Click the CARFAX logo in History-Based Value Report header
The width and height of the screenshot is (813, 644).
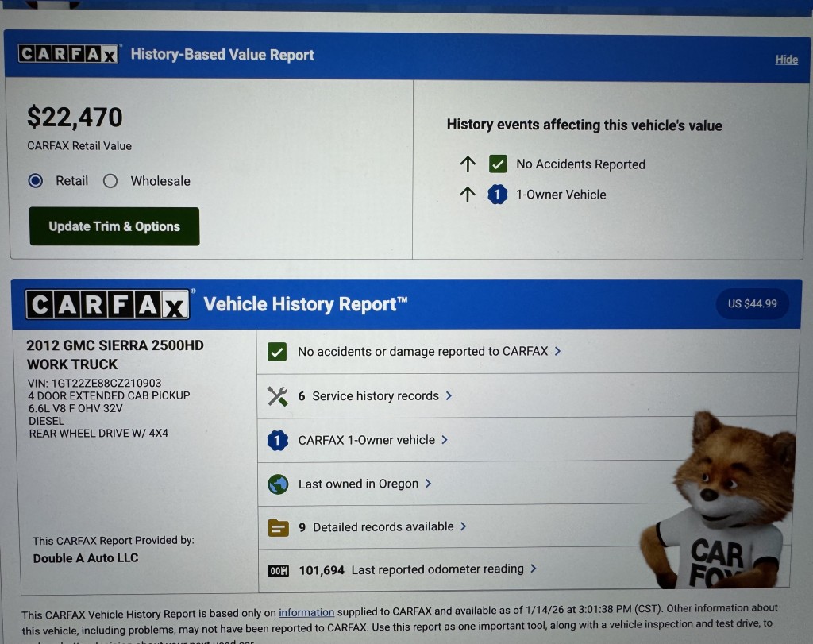(68, 54)
